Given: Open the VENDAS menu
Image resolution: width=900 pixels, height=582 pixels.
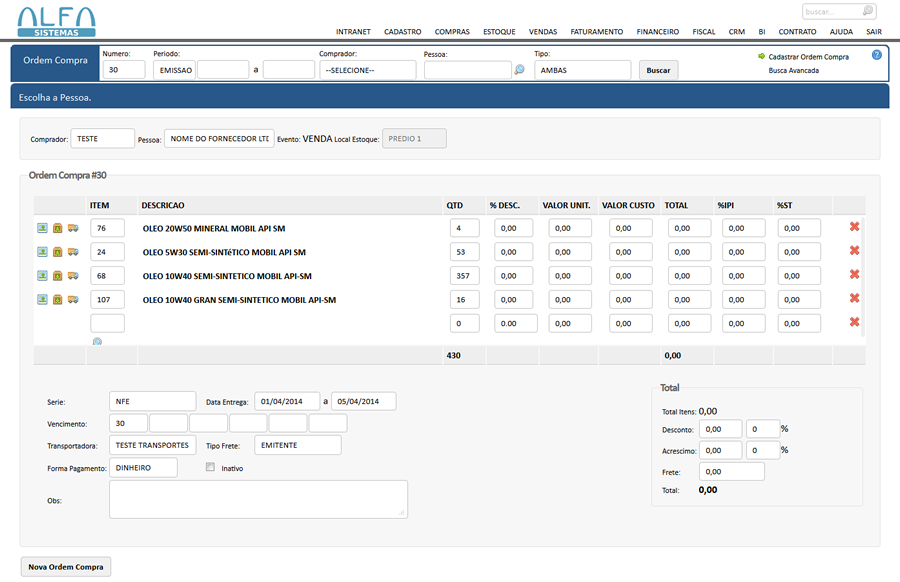Looking at the screenshot, I should click(x=542, y=32).
